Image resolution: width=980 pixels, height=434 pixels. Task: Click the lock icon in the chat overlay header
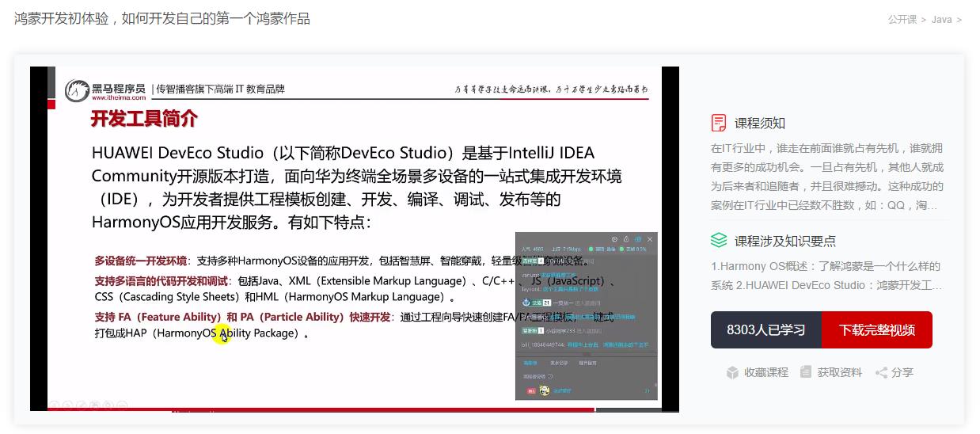point(626,239)
